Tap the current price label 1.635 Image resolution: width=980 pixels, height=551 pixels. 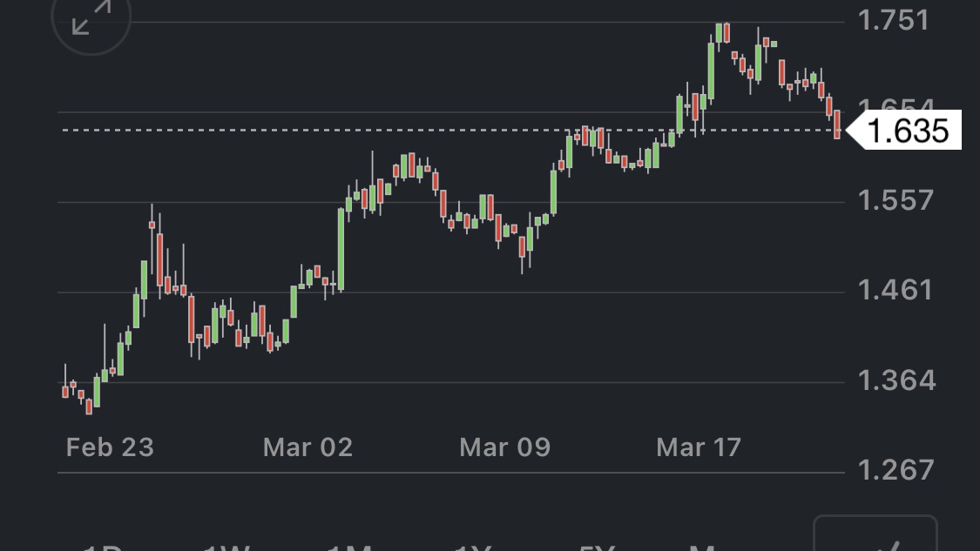click(x=908, y=131)
